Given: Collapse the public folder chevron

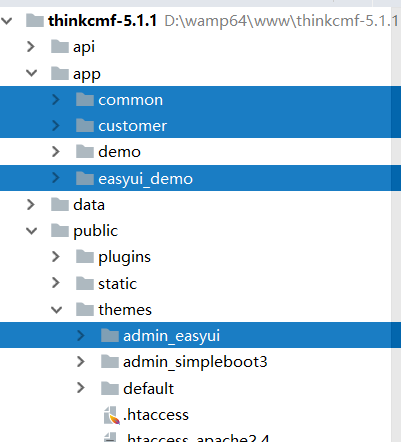Looking at the screenshot, I should (32, 231).
